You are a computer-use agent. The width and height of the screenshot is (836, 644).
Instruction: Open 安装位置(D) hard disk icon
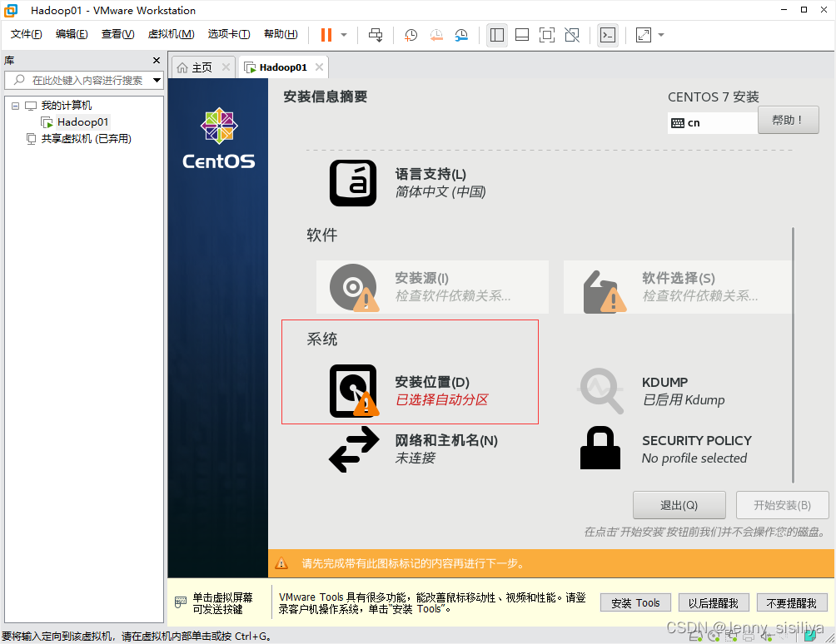click(353, 390)
